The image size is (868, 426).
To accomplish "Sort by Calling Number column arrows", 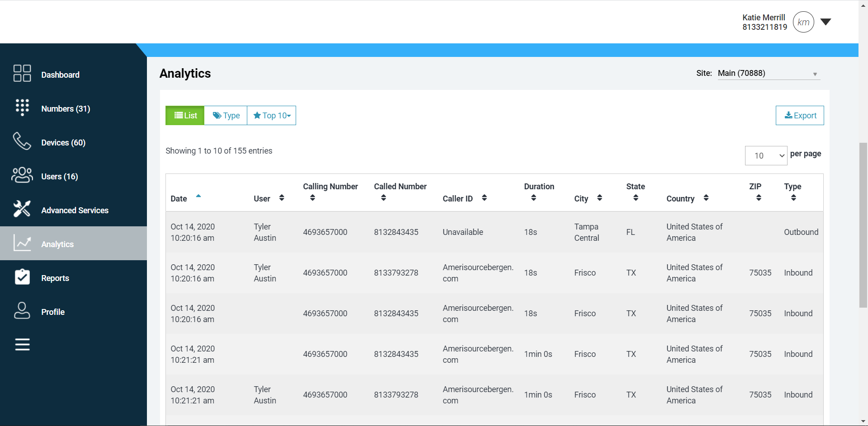I will point(312,198).
